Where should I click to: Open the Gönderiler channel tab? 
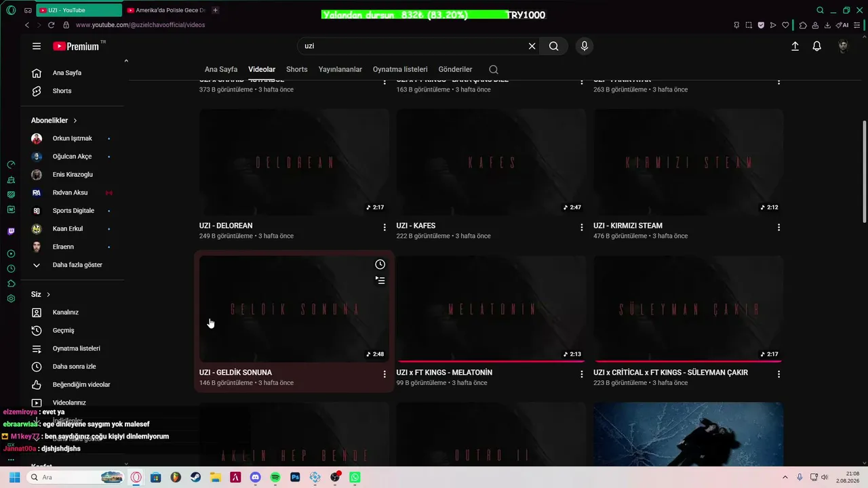pos(455,69)
